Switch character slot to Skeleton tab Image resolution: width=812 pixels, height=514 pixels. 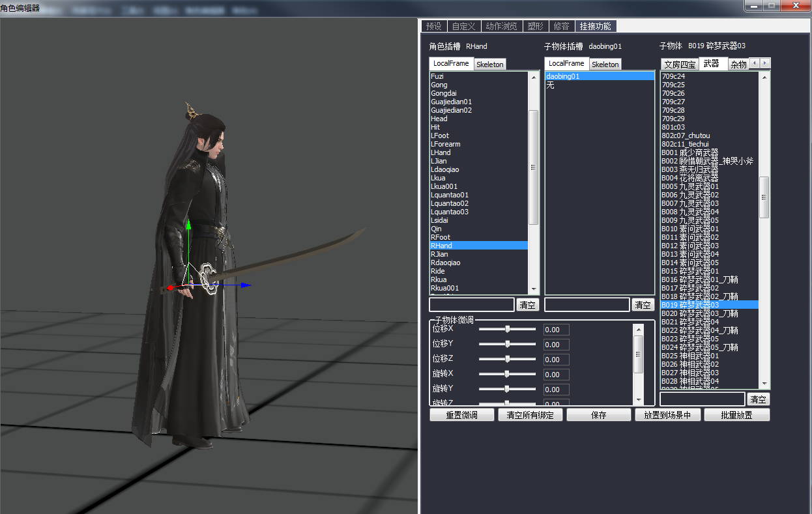point(490,64)
